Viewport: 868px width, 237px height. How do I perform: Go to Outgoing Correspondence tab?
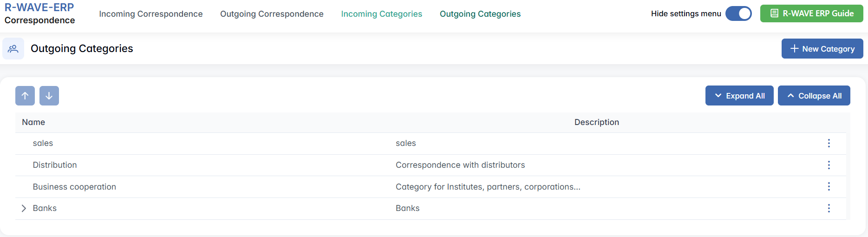[x=272, y=14]
